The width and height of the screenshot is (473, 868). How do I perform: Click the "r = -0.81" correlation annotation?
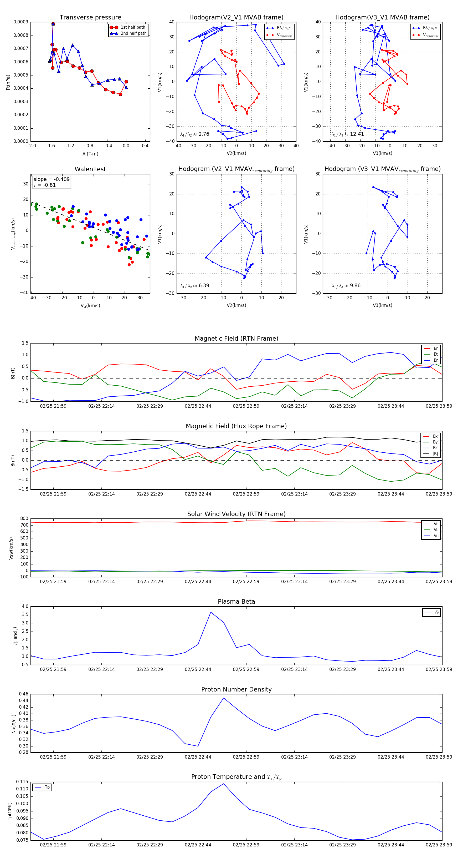tap(45, 185)
